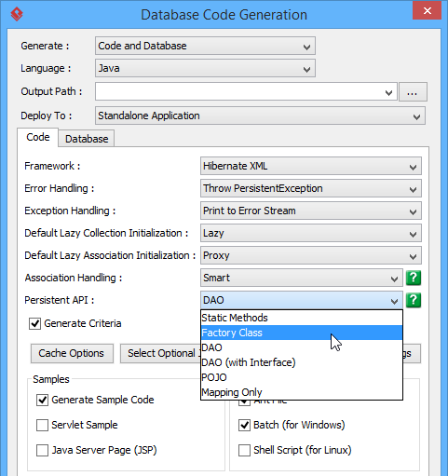The height and width of the screenshot is (476, 448).
Task: Select POJO from the list
Action: (302, 377)
